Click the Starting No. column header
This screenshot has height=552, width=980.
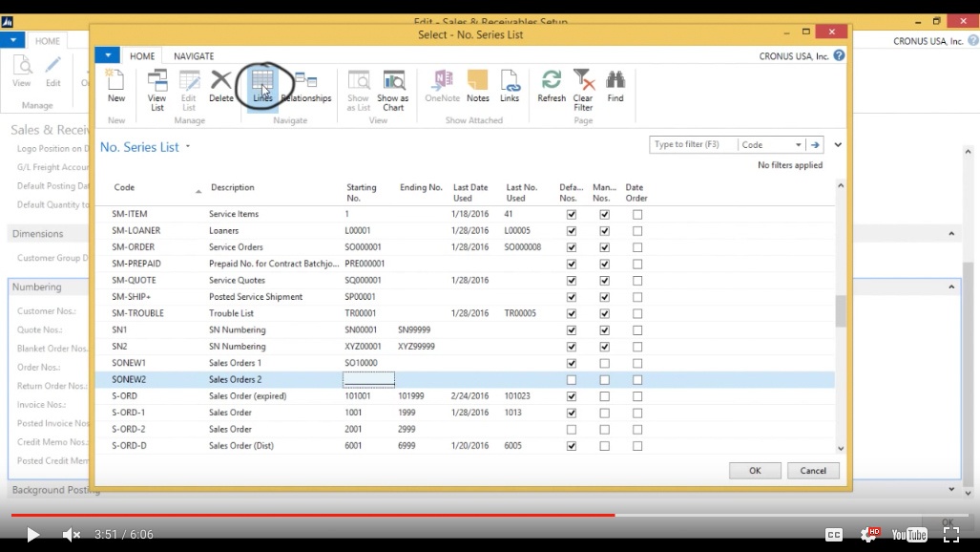click(362, 192)
